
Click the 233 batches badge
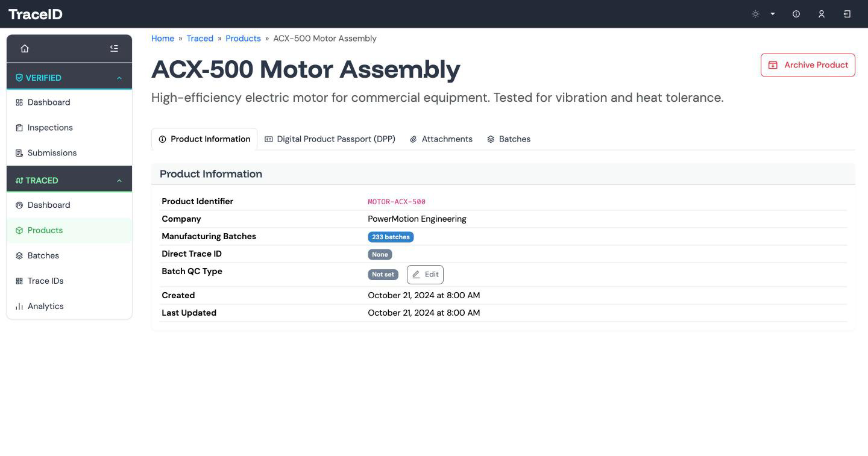pos(391,237)
